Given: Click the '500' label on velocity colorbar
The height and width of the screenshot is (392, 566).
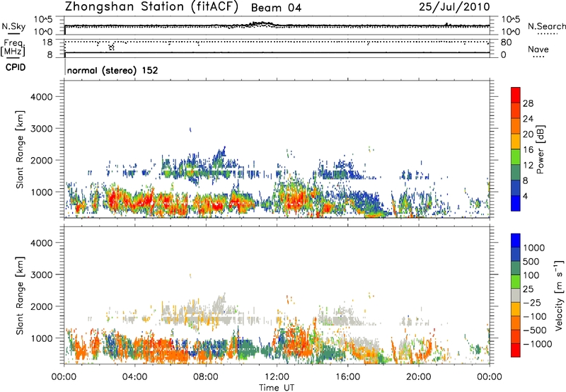Looking at the screenshot, I should (x=531, y=261).
